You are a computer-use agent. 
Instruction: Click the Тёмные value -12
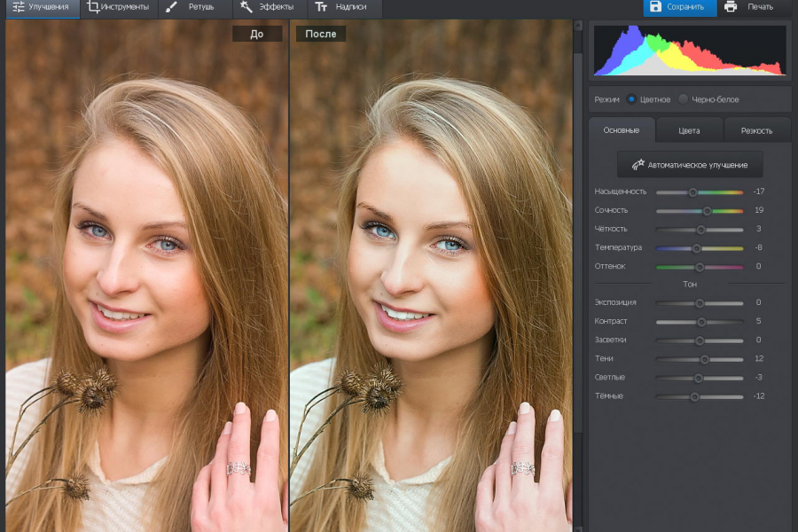click(x=759, y=395)
